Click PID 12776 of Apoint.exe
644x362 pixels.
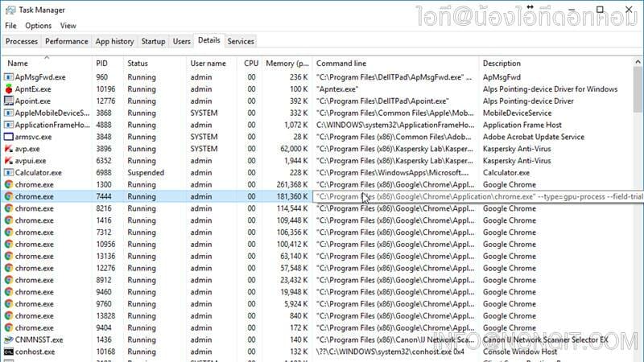tap(105, 101)
